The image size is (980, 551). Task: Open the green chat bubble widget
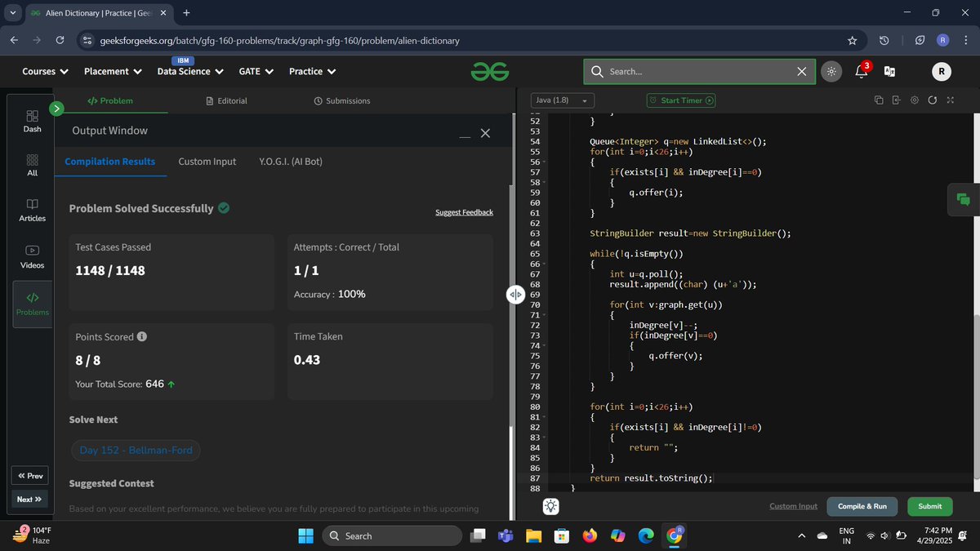(x=963, y=199)
